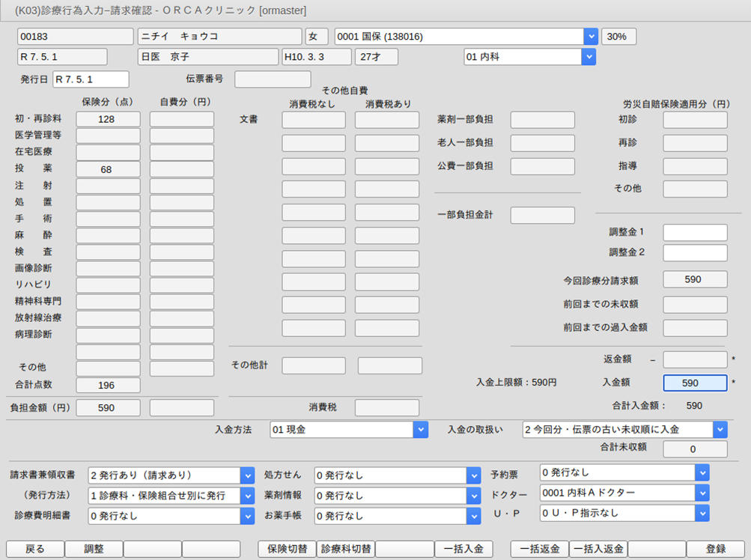Click the 入金額 input field
751x560 pixels.
(x=695, y=383)
